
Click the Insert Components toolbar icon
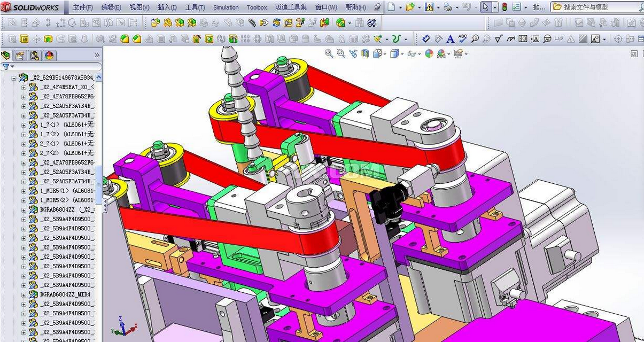coord(155,23)
